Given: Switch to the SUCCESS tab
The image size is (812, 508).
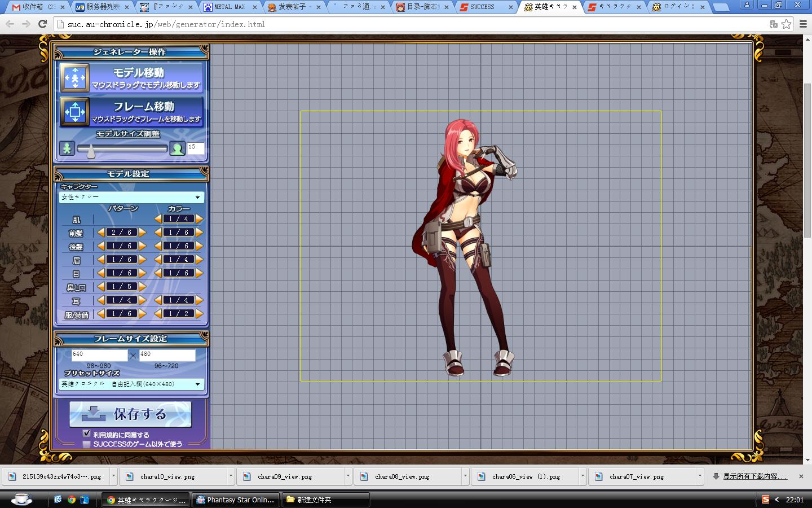Looking at the screenshot, I should (x=487, y=7).
